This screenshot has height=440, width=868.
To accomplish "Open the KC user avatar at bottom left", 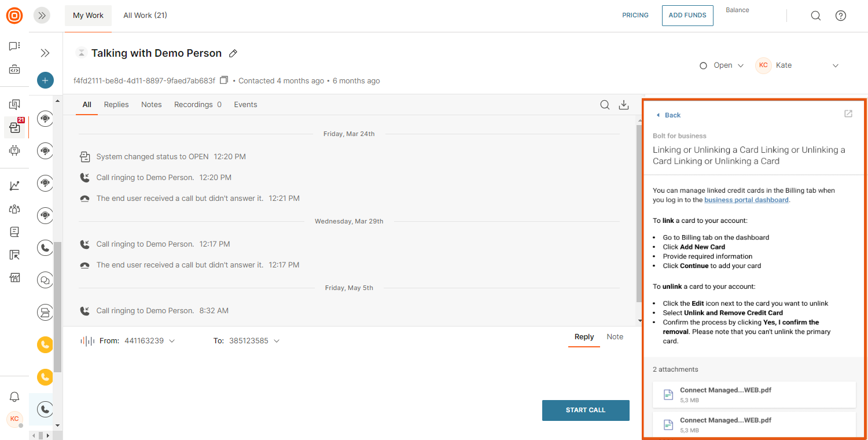I will pyautogui.click(x=14, y=419).
